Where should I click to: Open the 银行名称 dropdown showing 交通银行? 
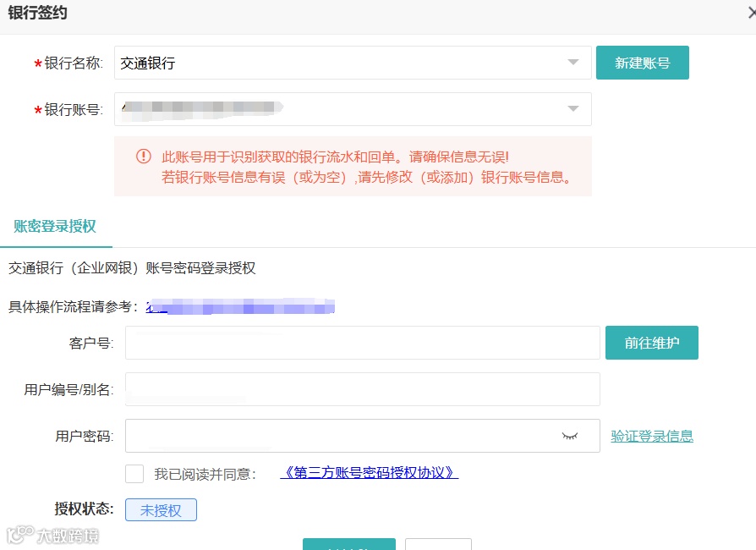pos(353,63)
